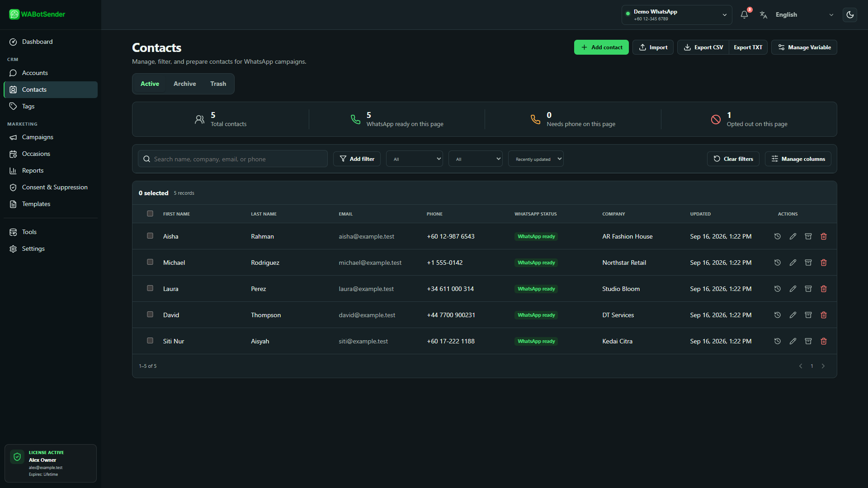Open second All filter dropdown

(476, 159)
